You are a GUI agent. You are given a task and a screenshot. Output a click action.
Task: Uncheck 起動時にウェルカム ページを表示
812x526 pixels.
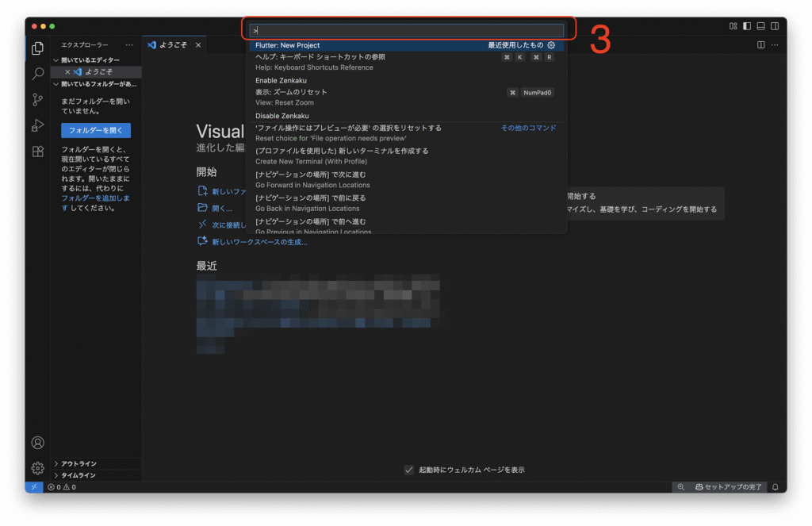(x=408, y=470)
